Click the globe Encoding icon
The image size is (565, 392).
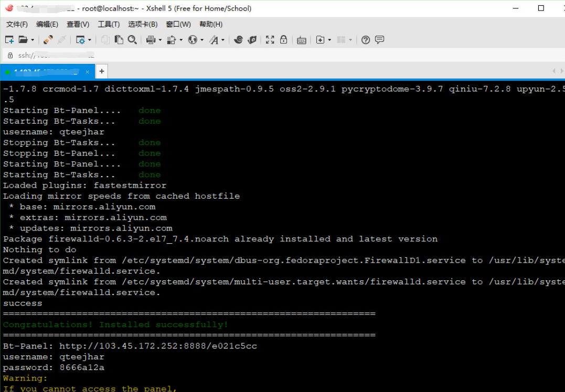[x=193, y=40]
